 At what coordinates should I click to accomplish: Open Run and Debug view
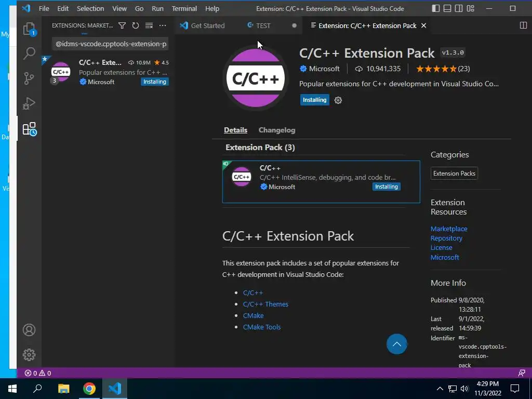(x=29, y=103)
